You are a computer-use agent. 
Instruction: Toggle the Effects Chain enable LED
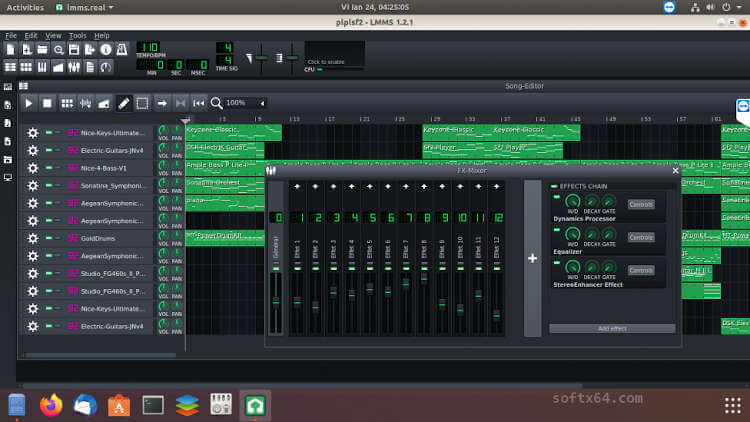[x=554, y=187]
